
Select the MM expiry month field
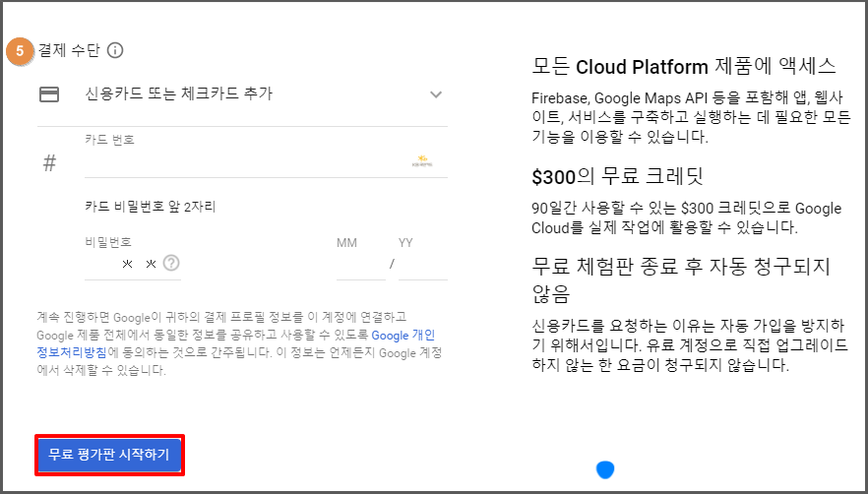click(x=359, y=264)
